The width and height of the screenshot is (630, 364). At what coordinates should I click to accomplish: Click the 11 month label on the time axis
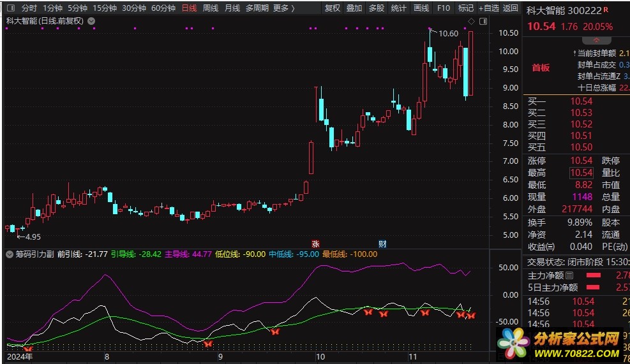click(x=412, y=356)
